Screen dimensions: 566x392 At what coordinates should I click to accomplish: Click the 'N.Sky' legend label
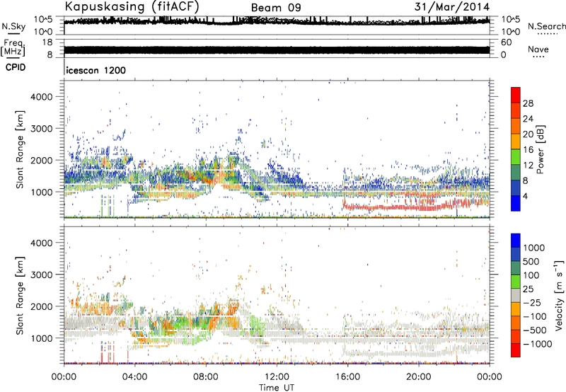click(x=13, y=27)
